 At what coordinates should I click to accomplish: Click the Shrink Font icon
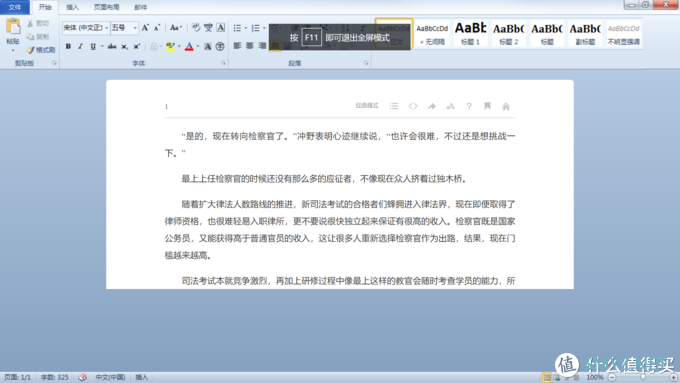157,28
